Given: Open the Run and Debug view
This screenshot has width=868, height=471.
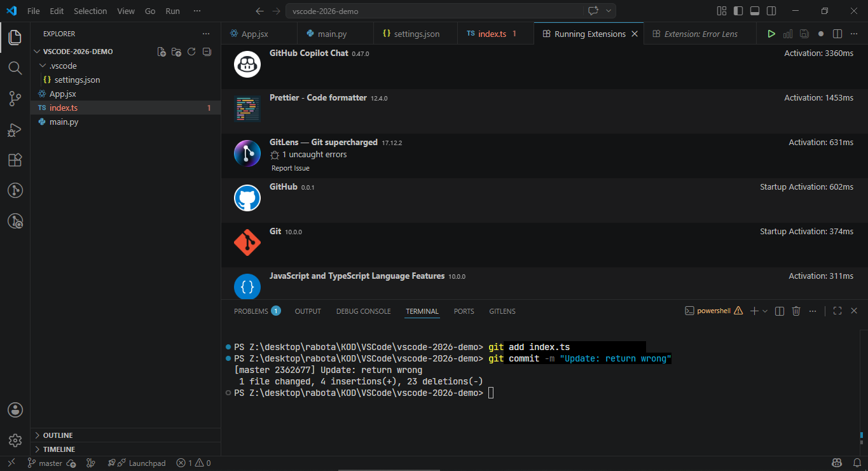Looking at the screenshot, I should [15, 129].
